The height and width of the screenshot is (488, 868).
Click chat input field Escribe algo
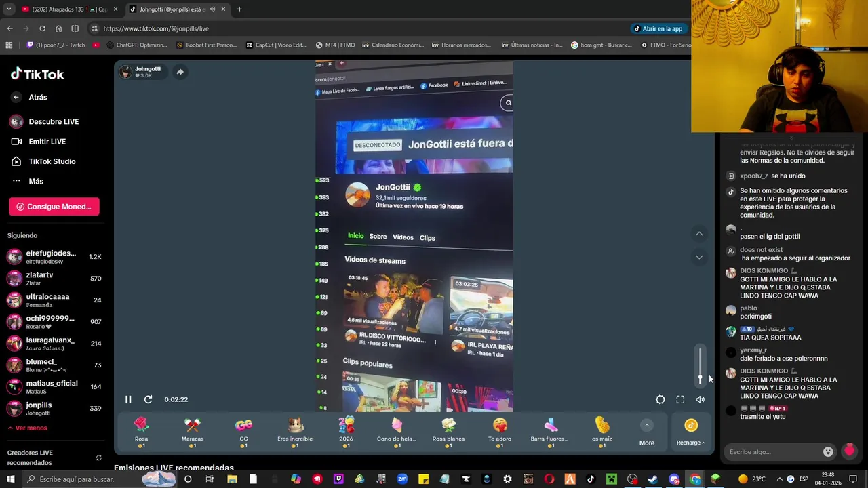(773, 452)
